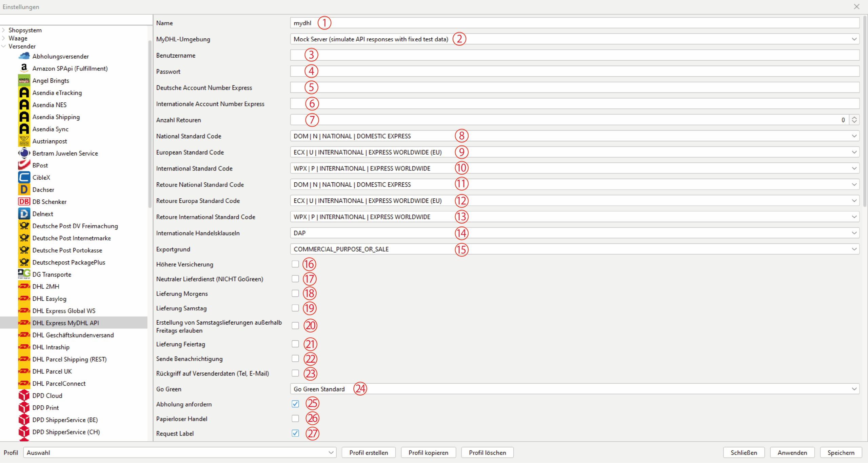Image resolution: width=868 pixels, height=463 pixels.
Task: Click the Deutsche Post Internetmarke icon
Action: point(24,238)
